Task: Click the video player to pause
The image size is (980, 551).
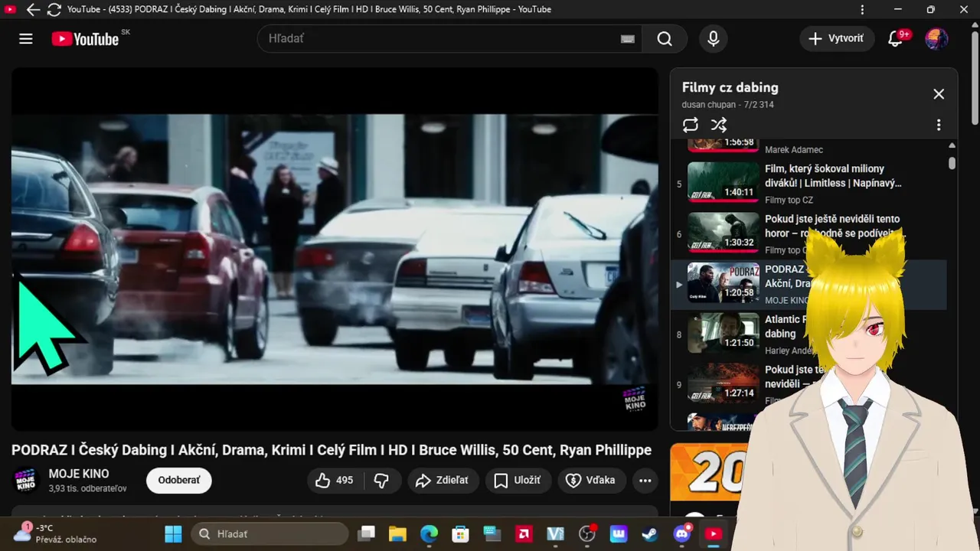Action: tap(335, 249)
